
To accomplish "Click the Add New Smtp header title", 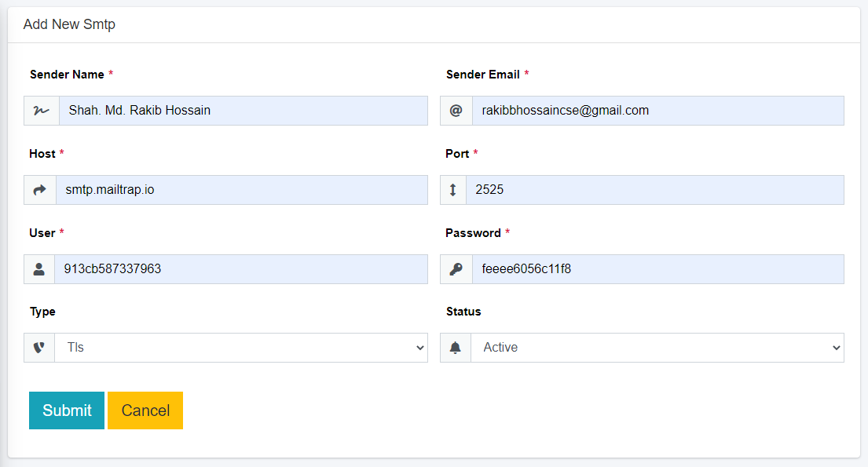I will 69,24.
